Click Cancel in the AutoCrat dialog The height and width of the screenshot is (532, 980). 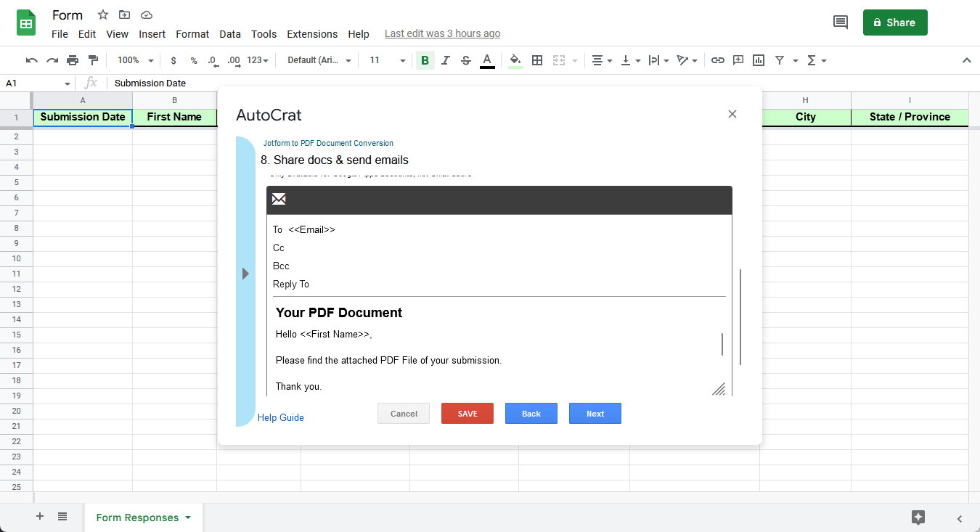coord(404,414)
